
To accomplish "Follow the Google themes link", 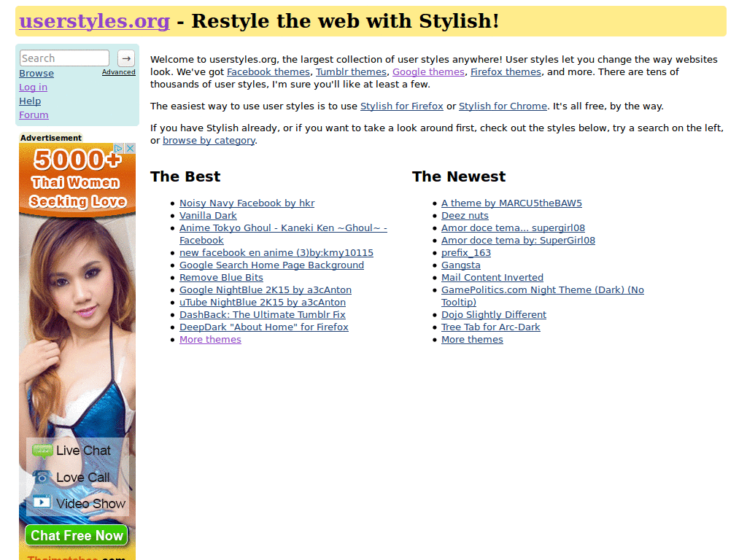I will pos(428,72).
